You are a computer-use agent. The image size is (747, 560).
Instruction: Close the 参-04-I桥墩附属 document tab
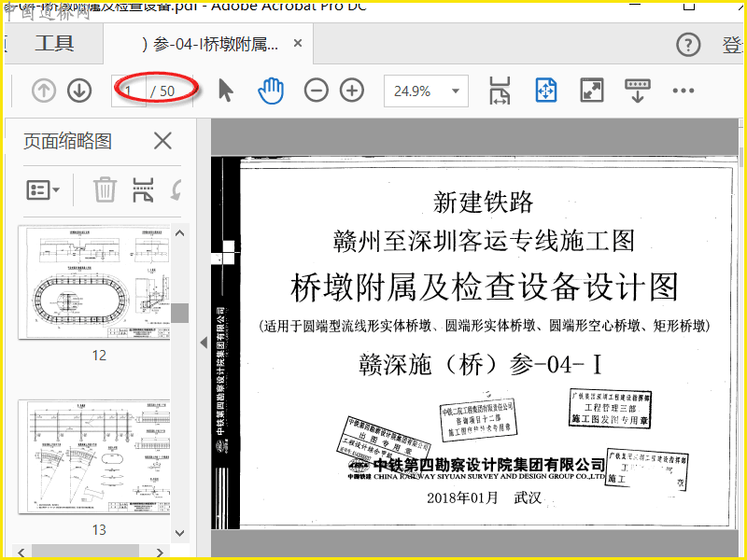click(298, 43)
